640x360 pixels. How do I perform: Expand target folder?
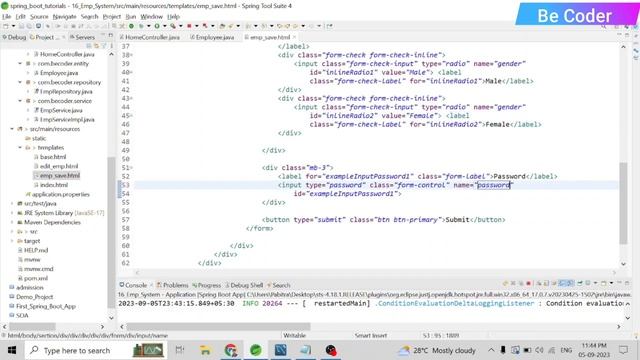[x=12, y=241]
